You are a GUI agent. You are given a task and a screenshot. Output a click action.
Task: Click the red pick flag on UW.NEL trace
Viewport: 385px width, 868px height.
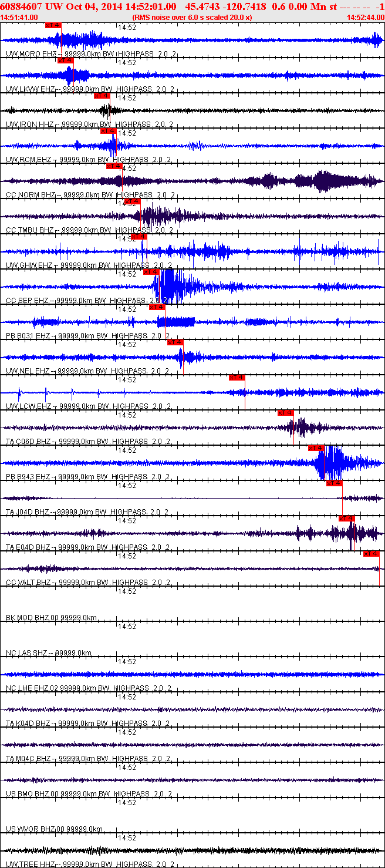[175, 342]
